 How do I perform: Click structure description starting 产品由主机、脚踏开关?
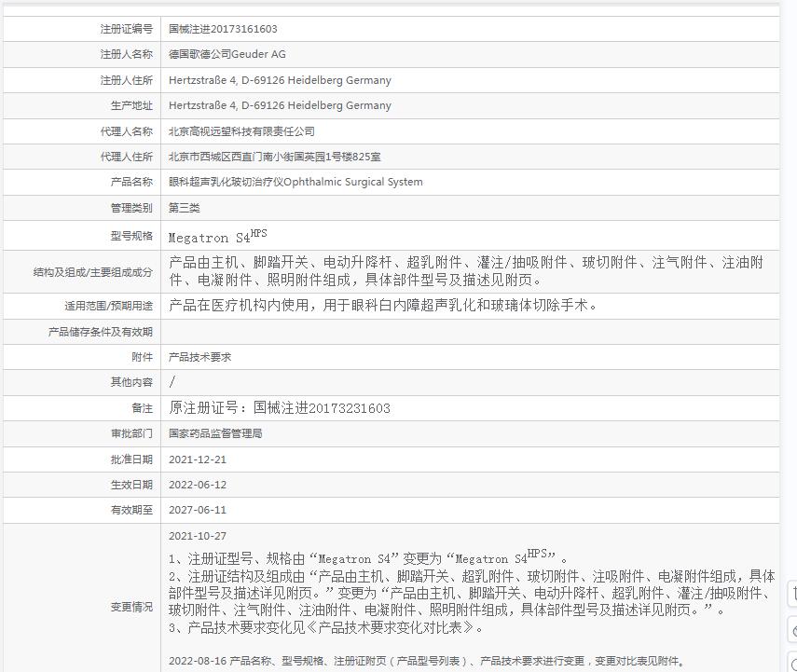(466, 271)
